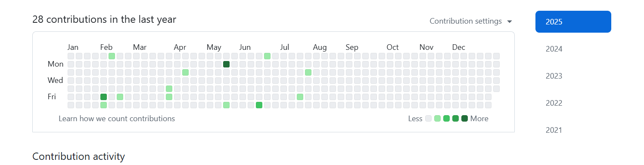Select the dark green Friday cell in February
The image size is (644, 165).
[103, 97]
